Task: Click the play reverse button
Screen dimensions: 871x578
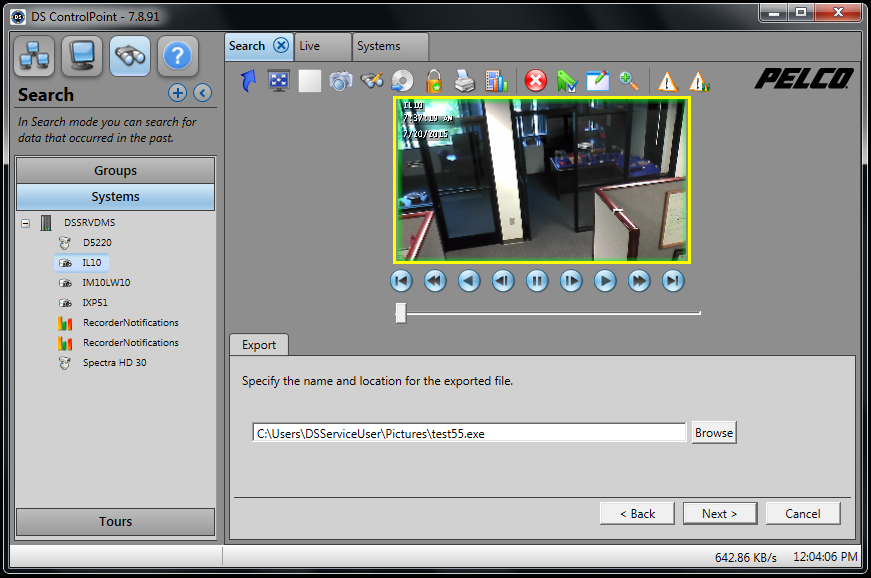Action: 469,281
